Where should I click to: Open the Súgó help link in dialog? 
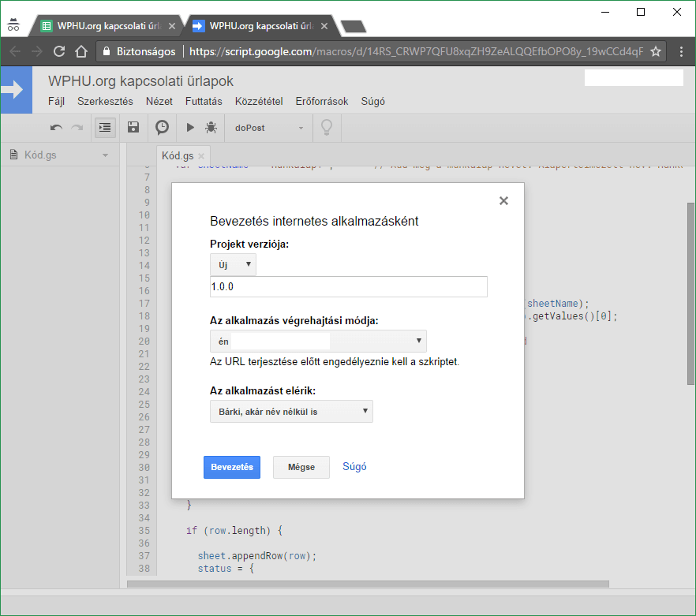click(354, 466)
